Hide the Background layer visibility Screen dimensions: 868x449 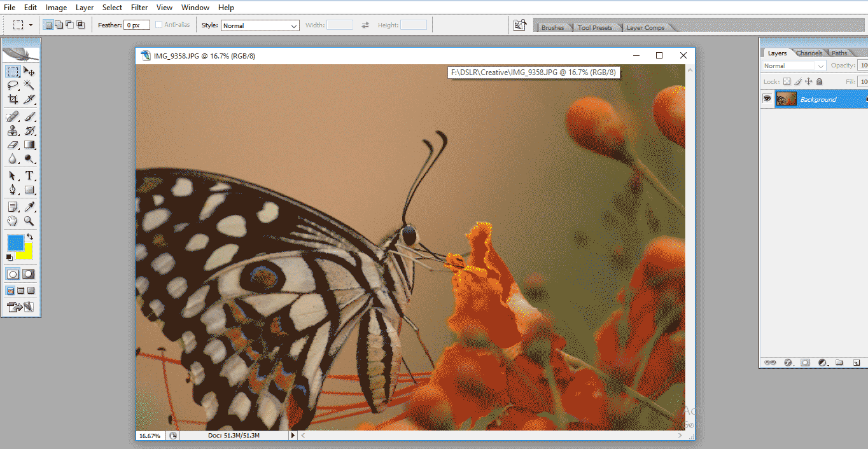tap(767, 99)
